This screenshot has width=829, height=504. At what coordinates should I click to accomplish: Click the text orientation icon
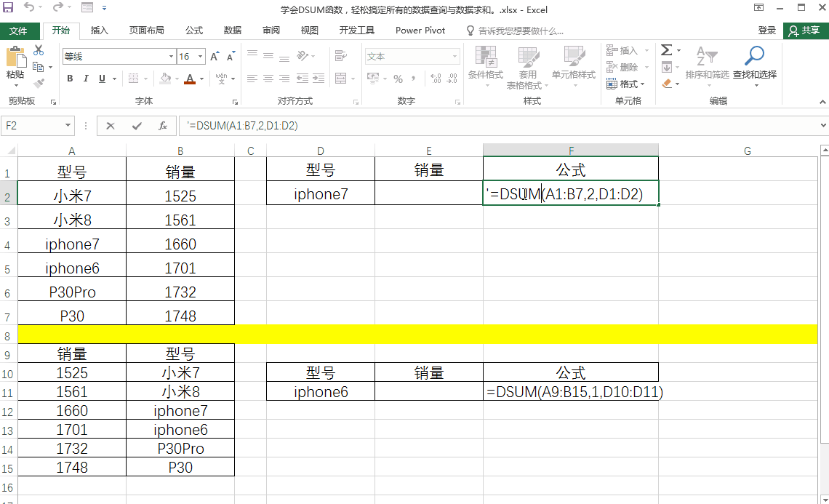tap(303, 56)
